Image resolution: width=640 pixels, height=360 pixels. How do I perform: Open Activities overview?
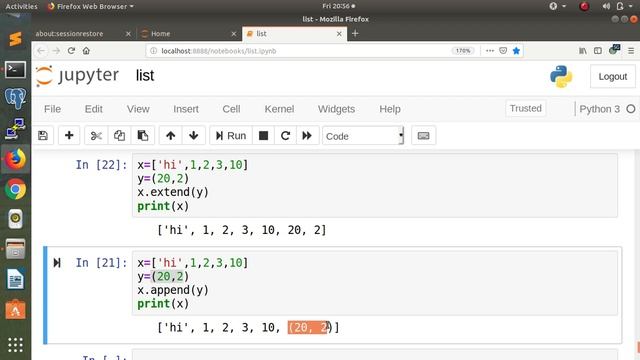21,6
